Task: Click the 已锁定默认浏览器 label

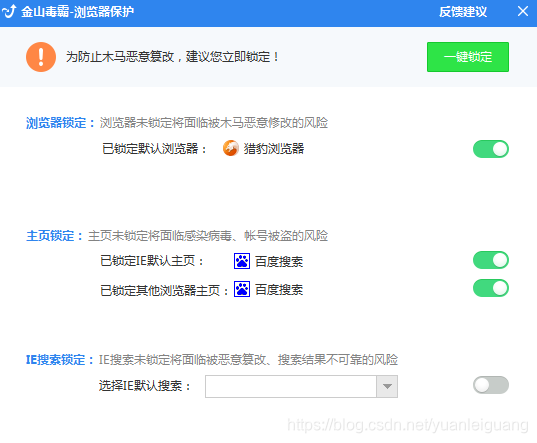Action: 154,149
